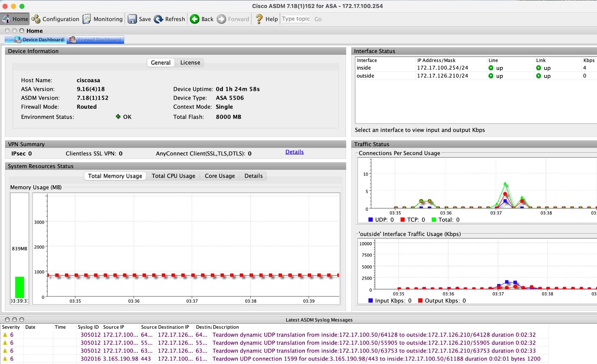Click warning icon of the 64128 teardown syslog row

click(5, 335)
